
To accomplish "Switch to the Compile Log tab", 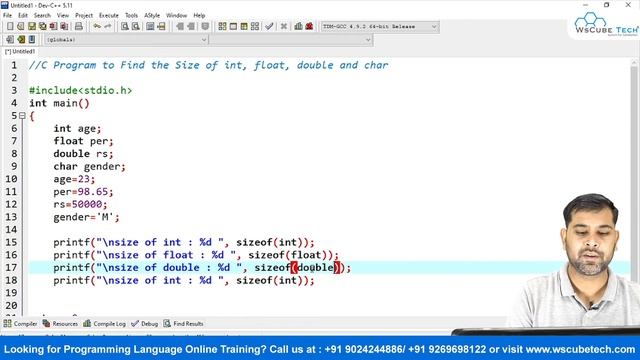I will tap(104, 324).
